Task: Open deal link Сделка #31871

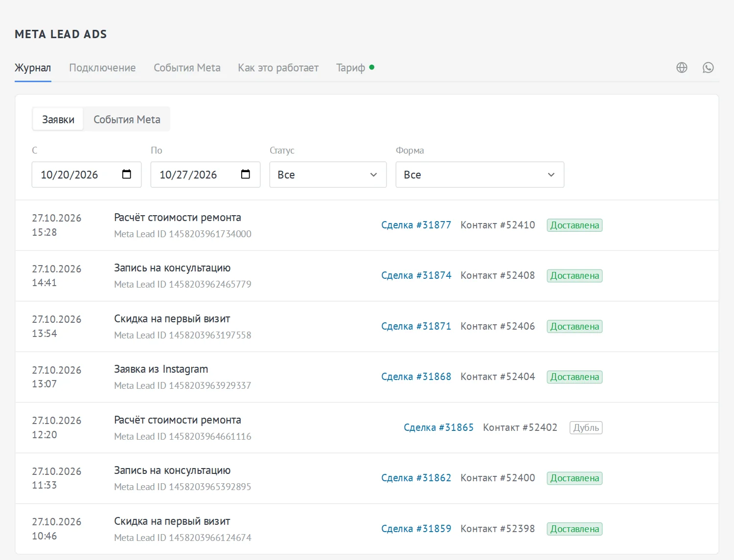Action: tap(416, 326)
